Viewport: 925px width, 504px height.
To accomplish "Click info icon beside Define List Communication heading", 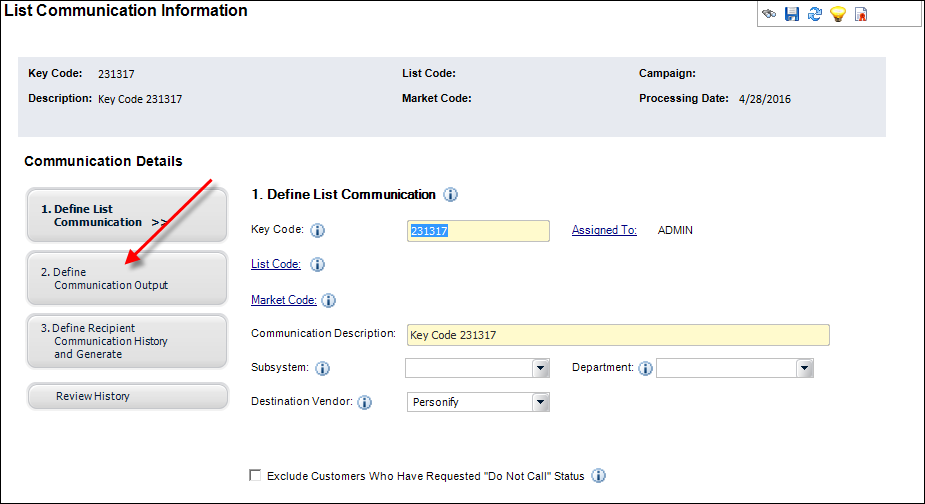I will 450,195.
